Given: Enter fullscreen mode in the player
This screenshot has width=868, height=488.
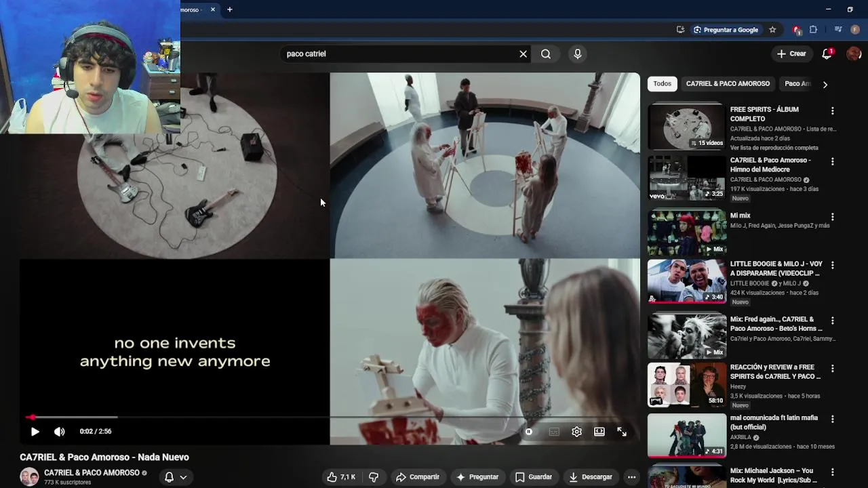Looking at the screenshot, I should 622,432.
